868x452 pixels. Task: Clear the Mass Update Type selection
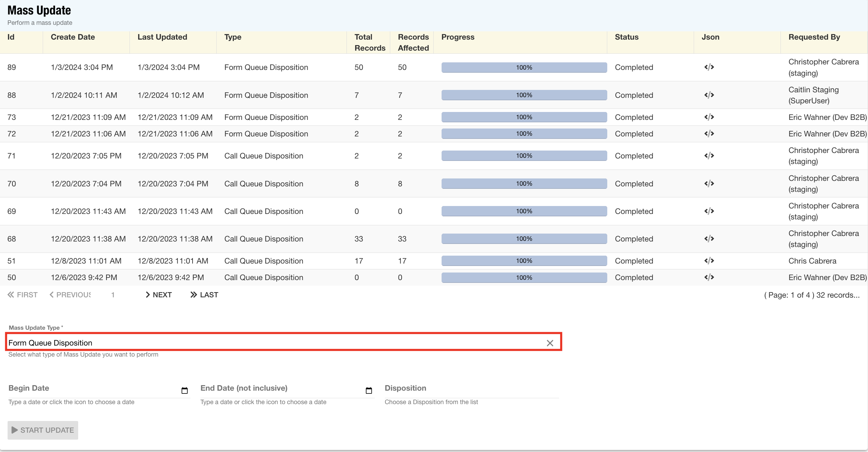click(x=550, y=343)
